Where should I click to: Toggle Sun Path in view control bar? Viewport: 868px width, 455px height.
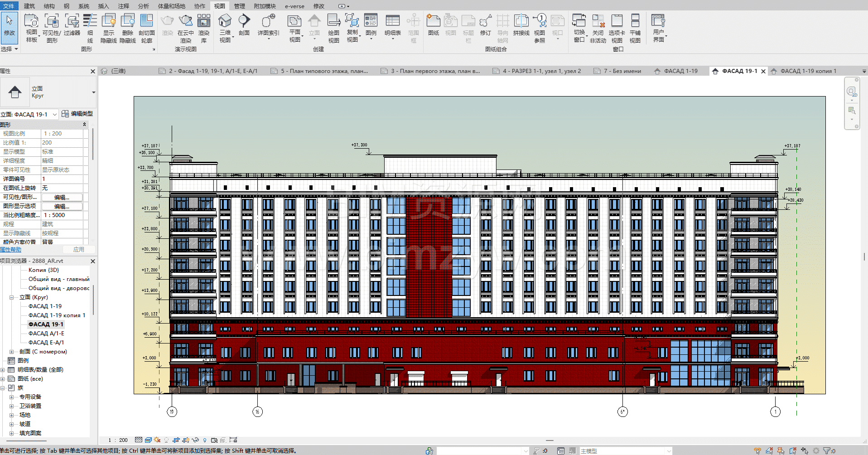click(157, 440)
